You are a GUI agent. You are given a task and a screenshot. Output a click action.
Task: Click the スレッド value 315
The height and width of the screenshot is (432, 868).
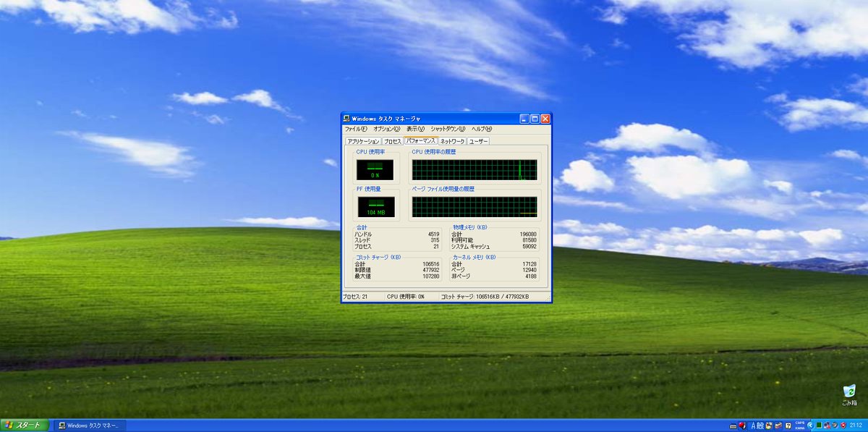434,240
